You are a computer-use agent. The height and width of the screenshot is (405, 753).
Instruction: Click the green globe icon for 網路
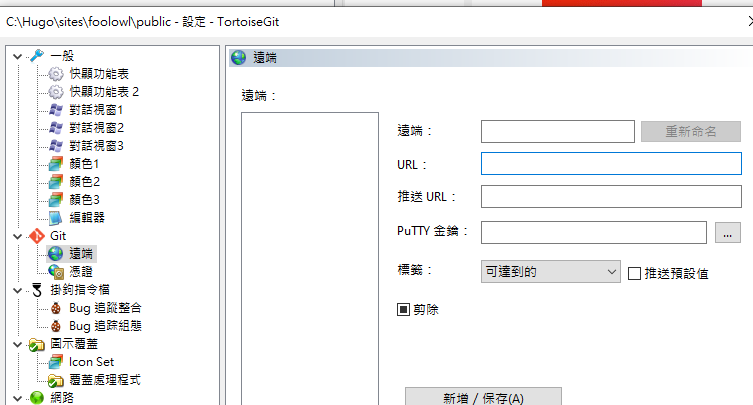(37, 398)
